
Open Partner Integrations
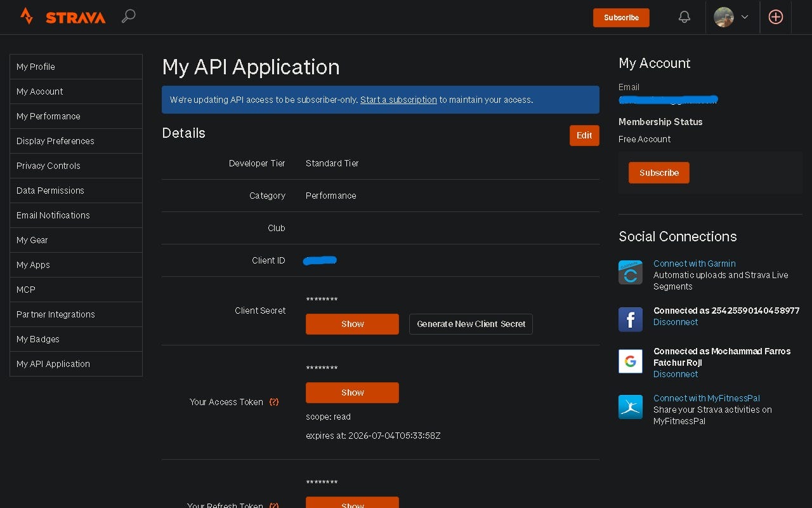click(x=76, y=314)
